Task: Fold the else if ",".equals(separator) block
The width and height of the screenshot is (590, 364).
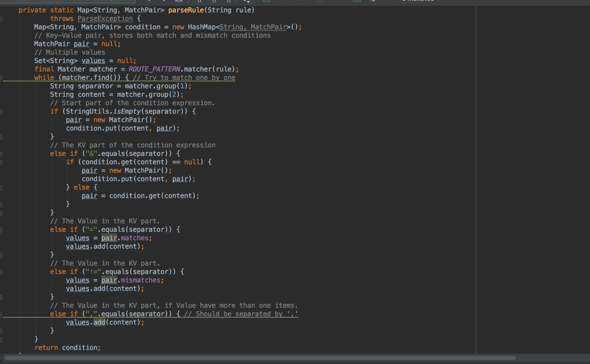Action: [1, 314]
